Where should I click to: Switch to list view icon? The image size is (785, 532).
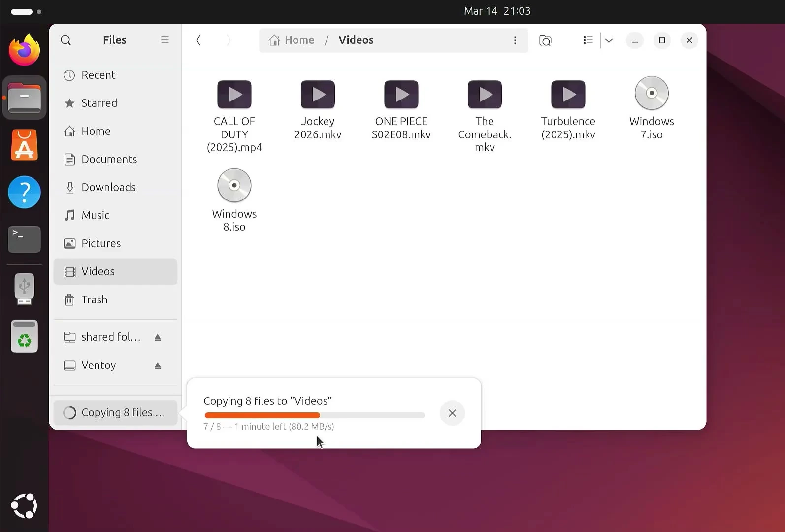(588, 40)
